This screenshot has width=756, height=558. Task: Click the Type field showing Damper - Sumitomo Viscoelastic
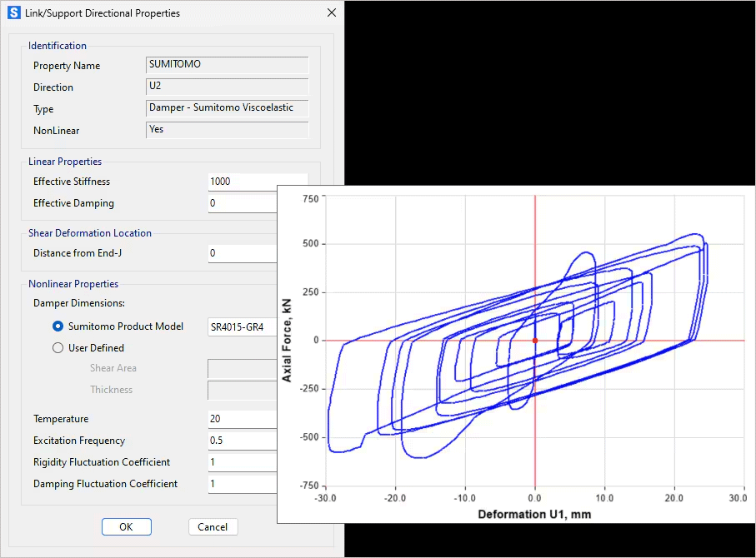pyautogui.click(x=227, y=108)
